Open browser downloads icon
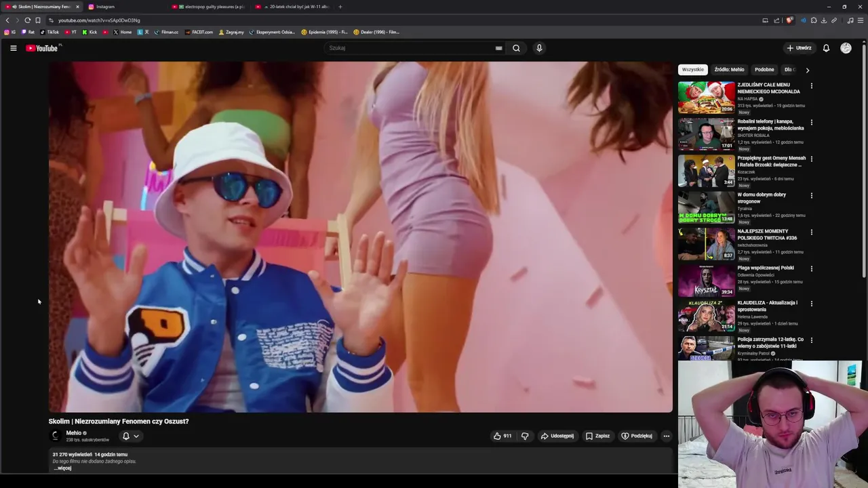 click(x=824, y=20)
